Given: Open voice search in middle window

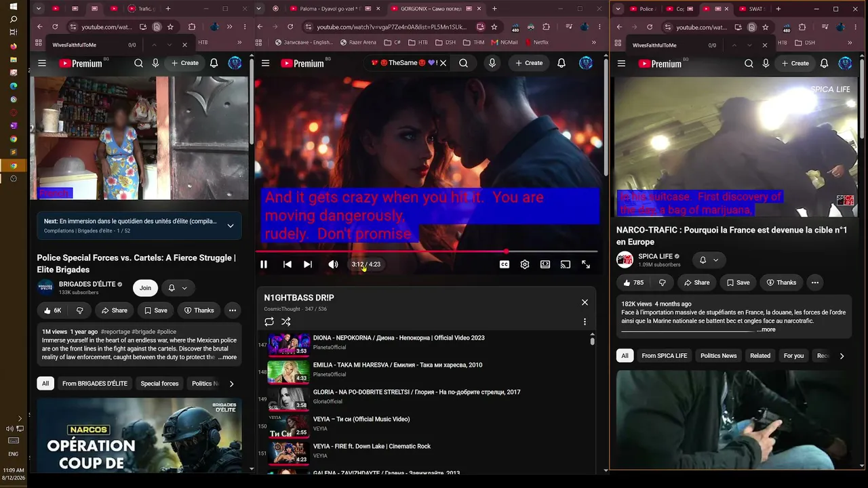Looking at the screenshot, I should tap(492, 63).
